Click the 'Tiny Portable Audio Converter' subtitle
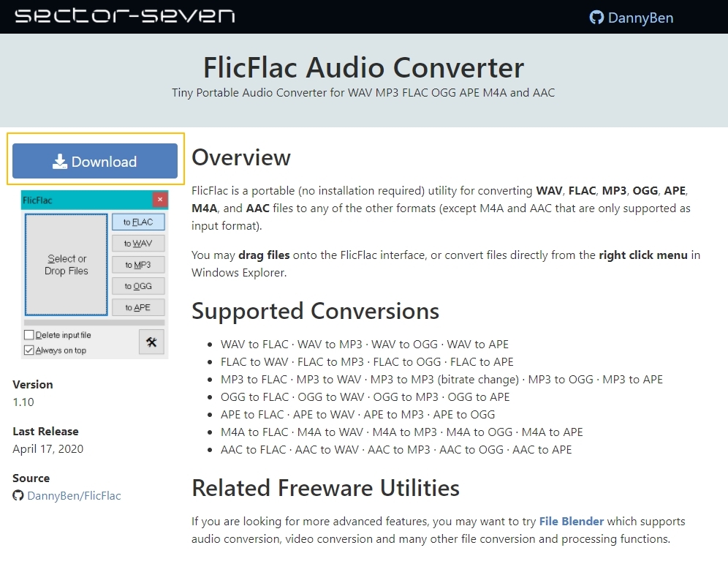 pos(363,92)
